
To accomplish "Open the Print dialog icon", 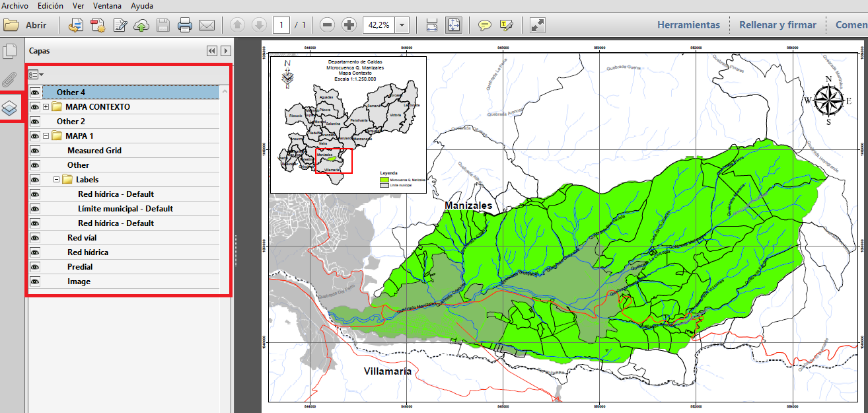I will coord(185,24).
